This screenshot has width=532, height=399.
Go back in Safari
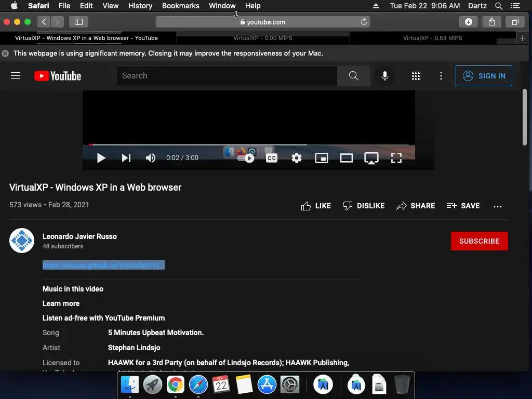click(44, 22)
